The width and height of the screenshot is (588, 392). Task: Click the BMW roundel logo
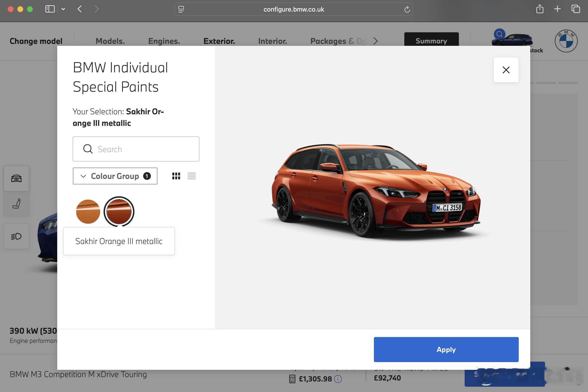[x=566, y=41]
